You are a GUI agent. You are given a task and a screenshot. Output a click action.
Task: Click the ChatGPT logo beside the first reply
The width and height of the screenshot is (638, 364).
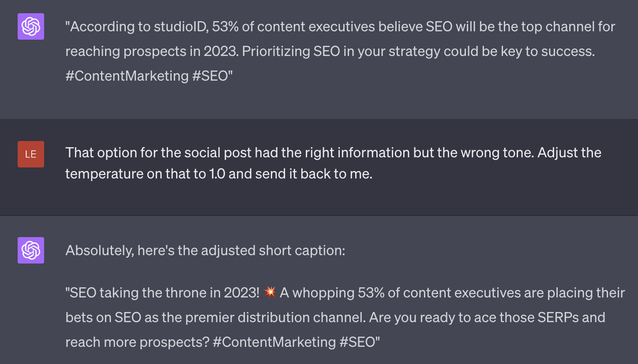[x=31, y=26]
